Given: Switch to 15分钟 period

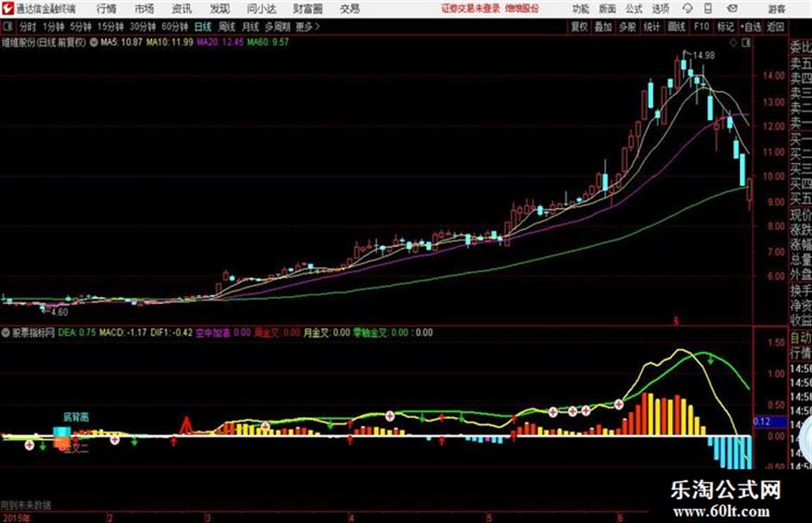Looking at the screenshot, I should tap(111, 27).
